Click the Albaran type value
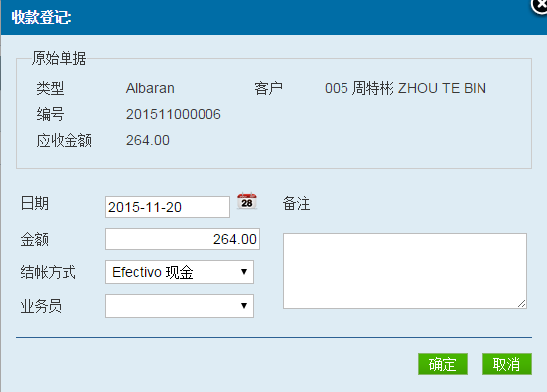547x392 pixels. point(150,88)
